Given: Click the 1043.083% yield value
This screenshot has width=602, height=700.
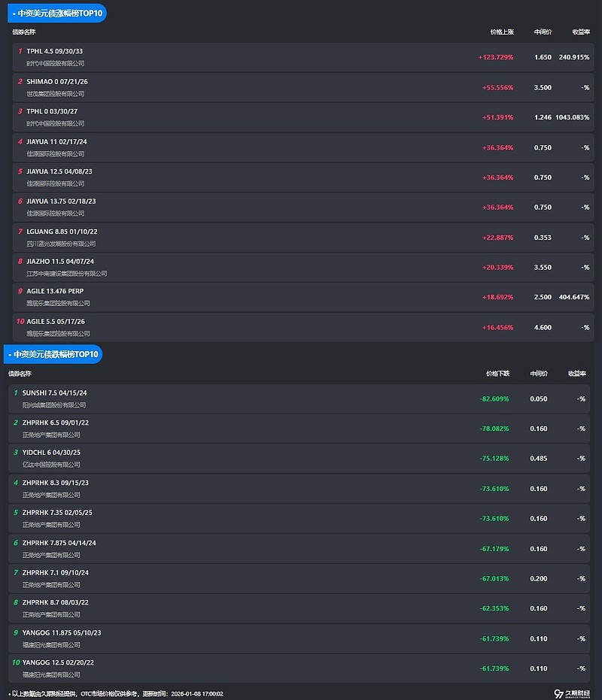Looking at the screenshot, I should pyautogui.click(x=572, y=117).
